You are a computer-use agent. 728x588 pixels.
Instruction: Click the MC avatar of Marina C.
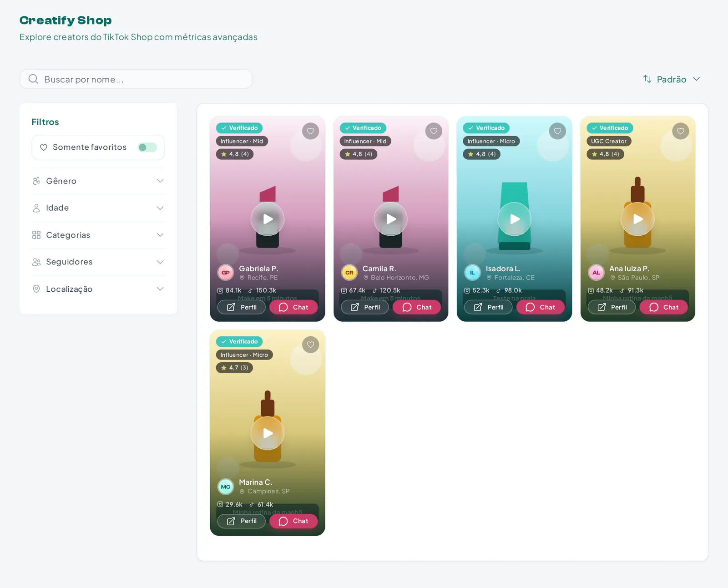tap(226, 487)
